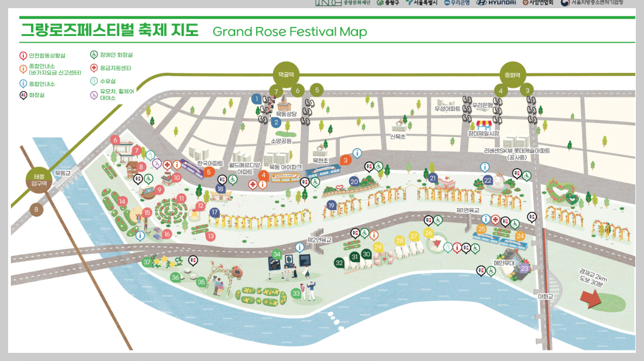Click green marker 33
Image resolution: width=644 pixels, height=361 pixels.
(x=296, y=293)
